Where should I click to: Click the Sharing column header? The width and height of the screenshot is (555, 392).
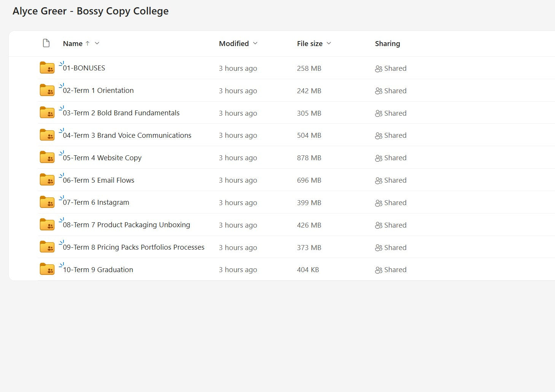387,43
